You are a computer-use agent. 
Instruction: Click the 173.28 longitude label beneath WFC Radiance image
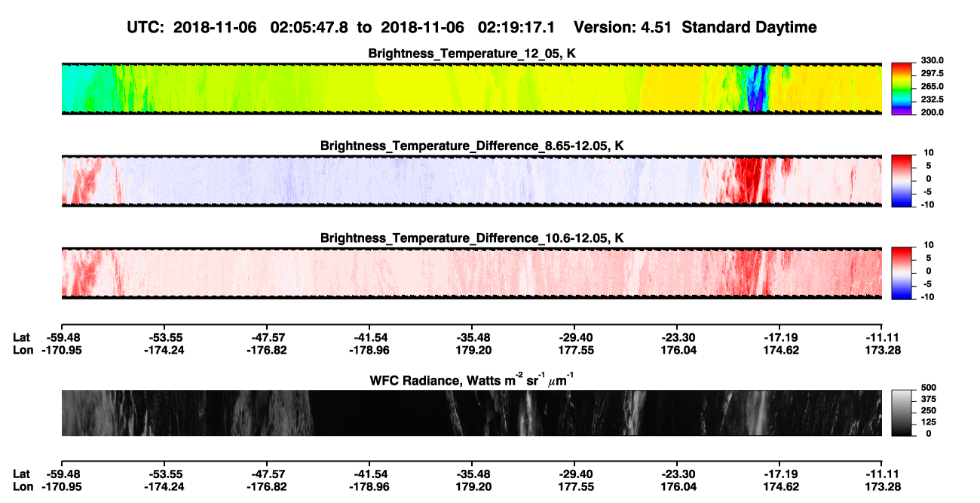coord(882,486)
